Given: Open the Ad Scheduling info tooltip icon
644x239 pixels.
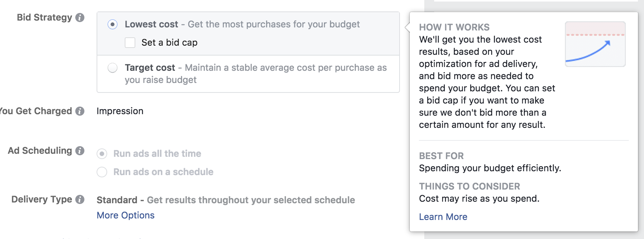Looking at the screenshot, I should pos(80,151).
